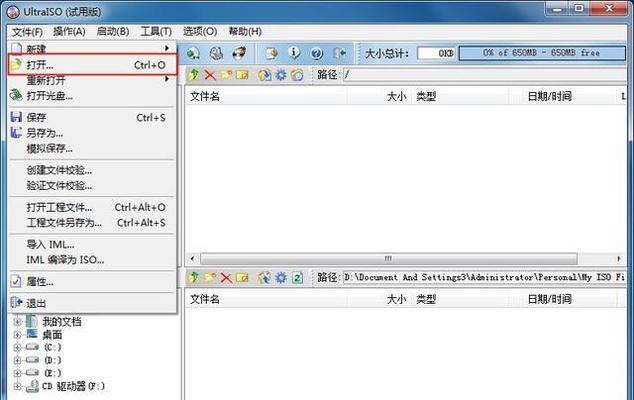Image resolution: width=634 pixels, height=400 pixels.
Task: Open the 操作(A) menu
Action: (x=69, y=32)
